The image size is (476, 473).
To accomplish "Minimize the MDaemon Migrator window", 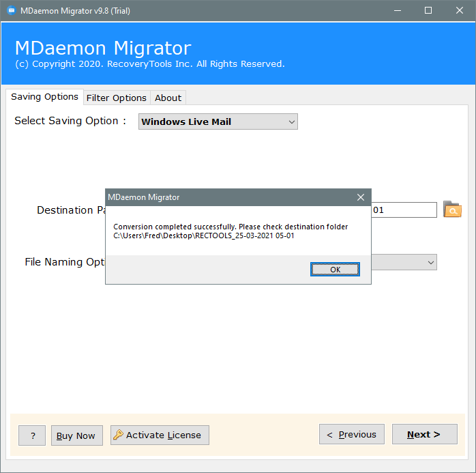I will click(398, 11).
